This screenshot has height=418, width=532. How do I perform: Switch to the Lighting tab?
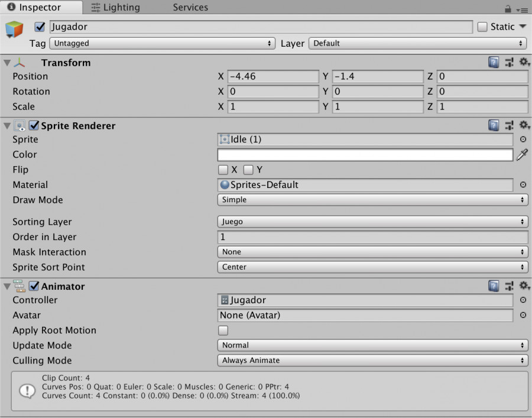coord(116,7)
